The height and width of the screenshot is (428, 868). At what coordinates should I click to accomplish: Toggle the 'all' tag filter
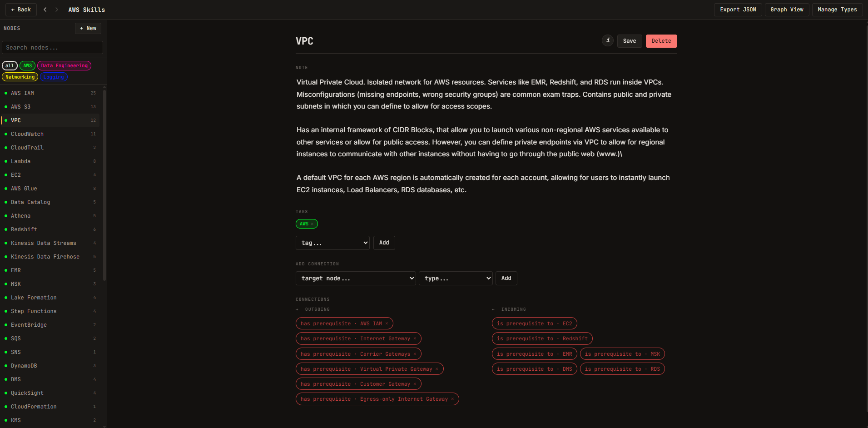click(x=10, y=66)
